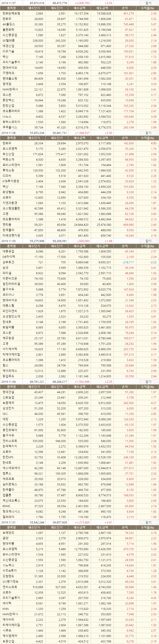Select the 이지케어텍 stock name
159x644 pixels.
[x=10, y=349]
